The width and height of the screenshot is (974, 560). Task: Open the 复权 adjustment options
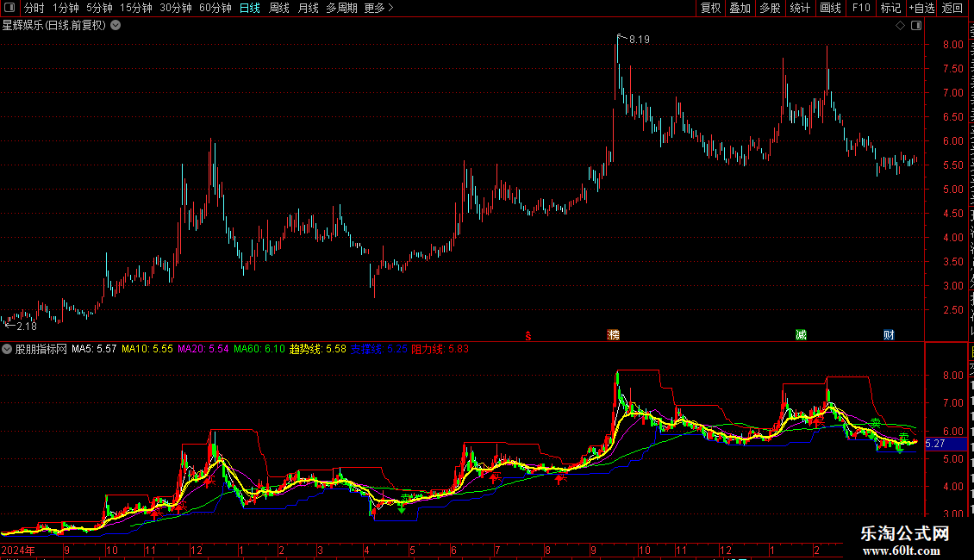point(710,8)
